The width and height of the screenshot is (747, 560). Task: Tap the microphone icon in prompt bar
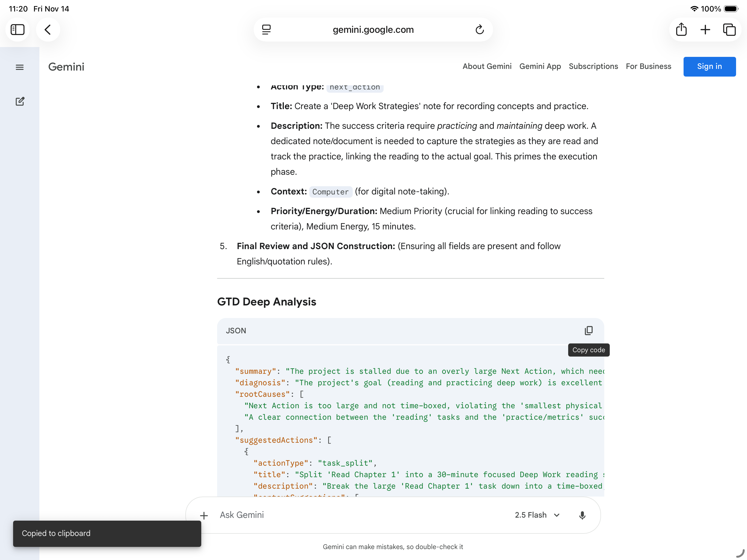point(582,515)
